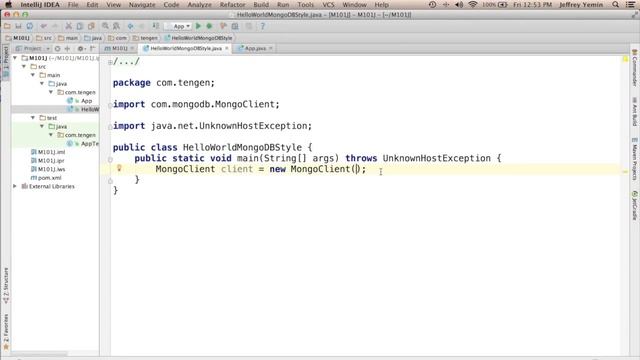Toggle the Project tool window side tab
The width and height of the screenshot is (640, 360).
click(6, 62)
